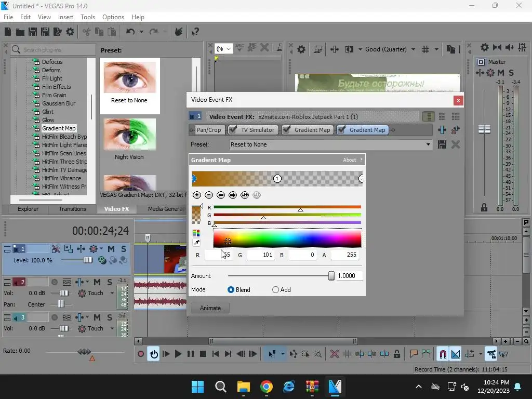Add gradient control point plus icon
Image resolution: width=532 pixels, height=399 pixels.
[x=197, y=195]
